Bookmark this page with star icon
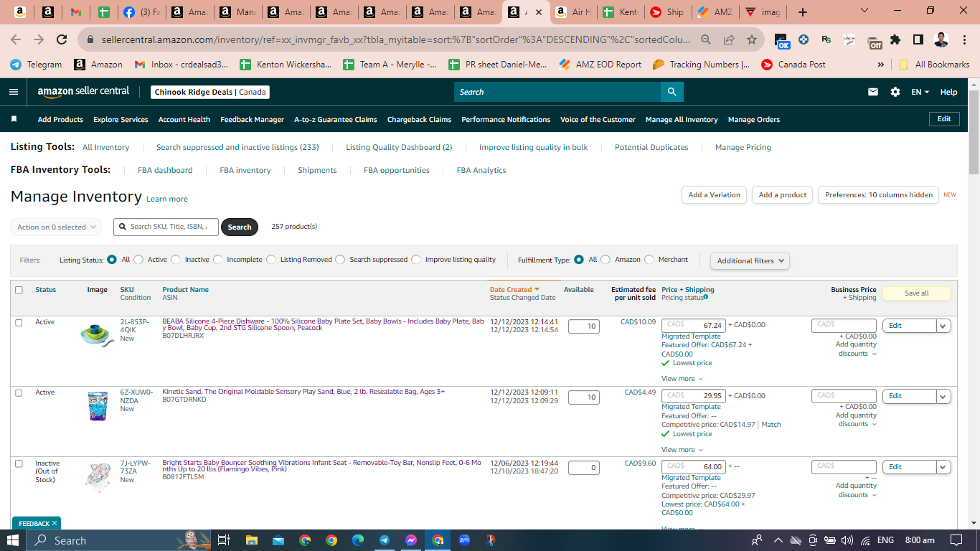The width and height of the screenshot is (980, 551). pyautogui.click(x=751, y=39)
